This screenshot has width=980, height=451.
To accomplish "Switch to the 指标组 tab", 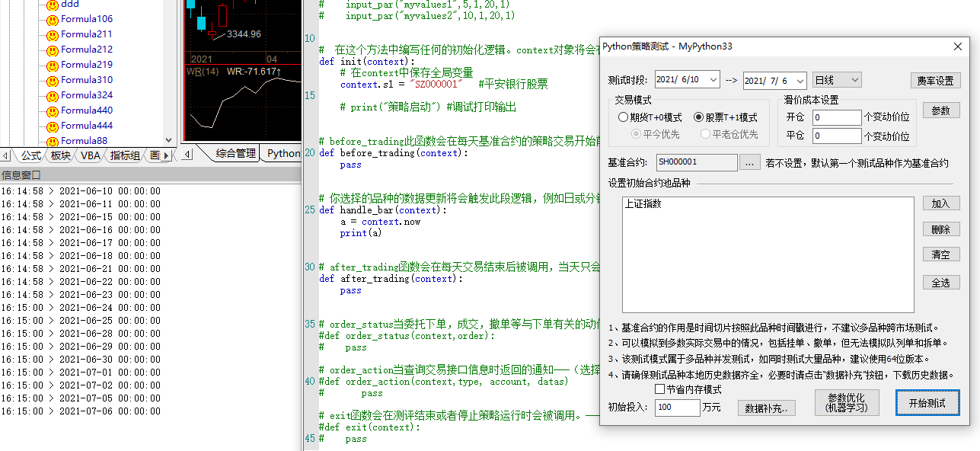I will coord(125,155).
